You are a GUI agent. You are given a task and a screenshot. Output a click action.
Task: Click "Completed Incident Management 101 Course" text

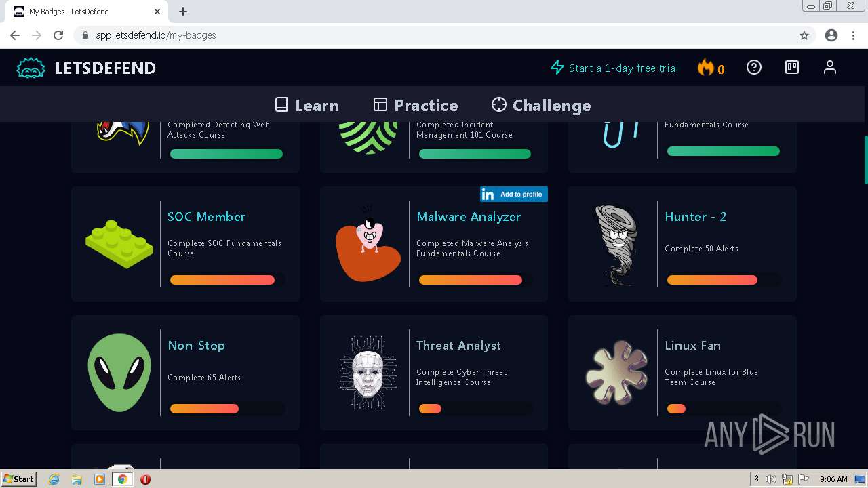[x=465, y=129]
